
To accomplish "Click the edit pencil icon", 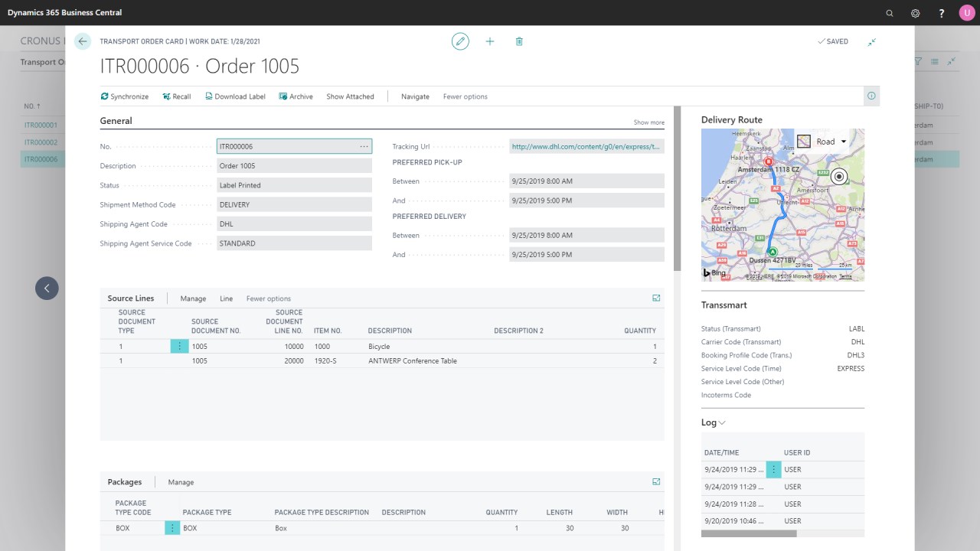I will [460, 41].
